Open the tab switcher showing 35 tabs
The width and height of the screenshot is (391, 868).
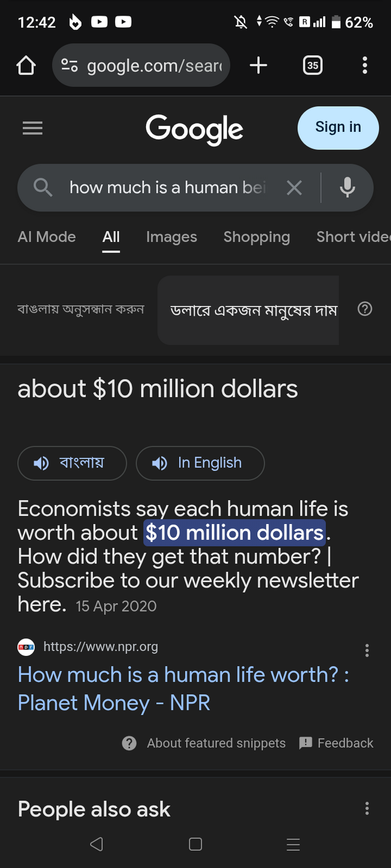312,66
